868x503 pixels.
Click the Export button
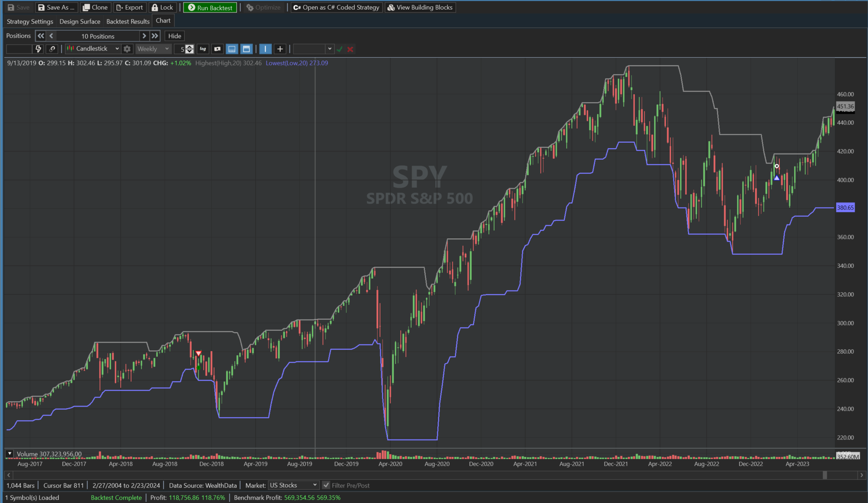click(x=129, y=7)
